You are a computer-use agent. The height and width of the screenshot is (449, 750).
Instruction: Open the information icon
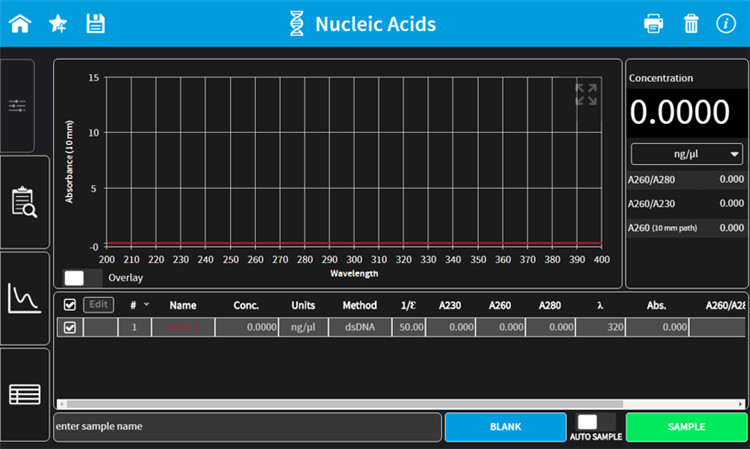tap(726, 23)
